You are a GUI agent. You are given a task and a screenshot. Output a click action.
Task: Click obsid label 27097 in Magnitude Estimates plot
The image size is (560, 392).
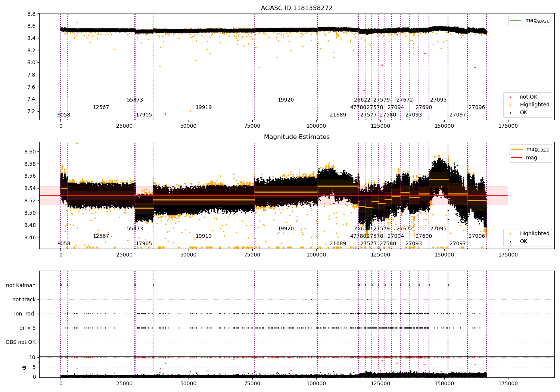[458, 244]
